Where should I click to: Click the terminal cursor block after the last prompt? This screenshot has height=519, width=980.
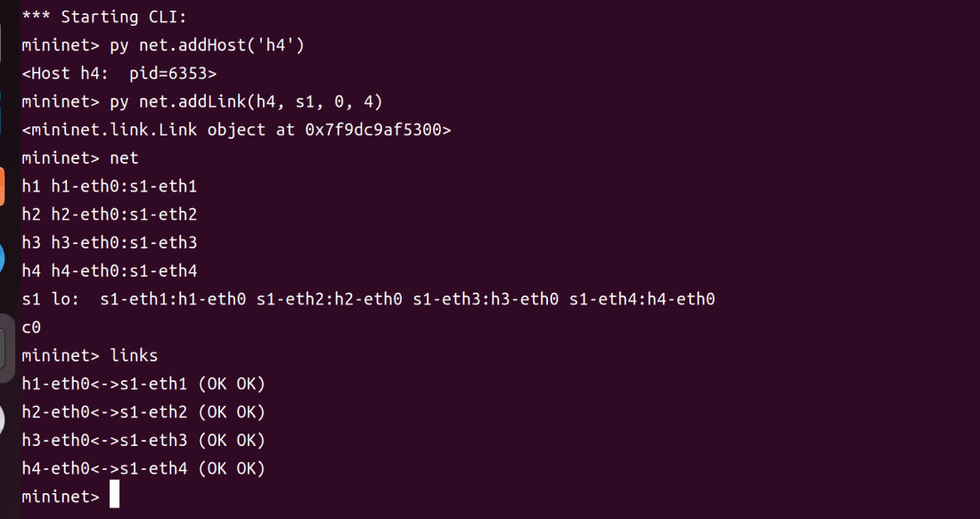114,495
